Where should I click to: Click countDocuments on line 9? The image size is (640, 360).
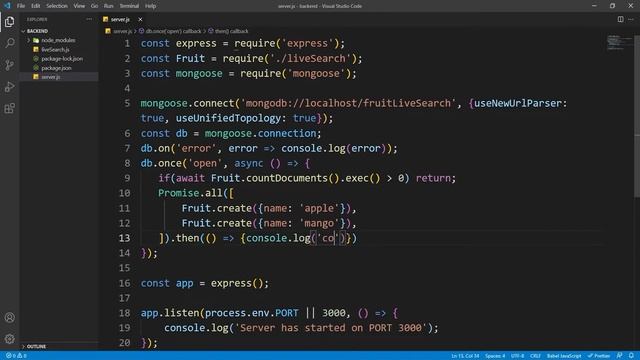click(287, 178)
